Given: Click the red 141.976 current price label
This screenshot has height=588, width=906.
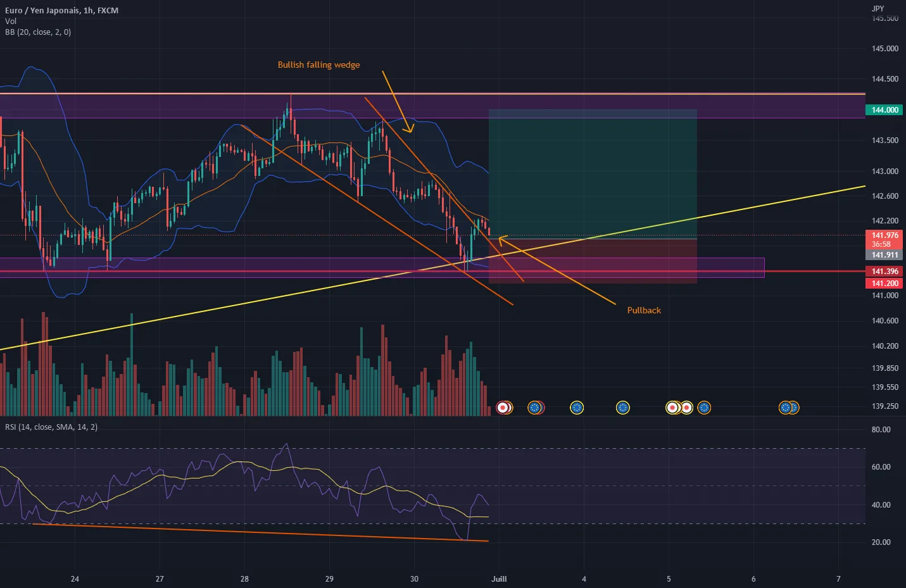Looking at the screenshot, I should click(x=884, y=239).
